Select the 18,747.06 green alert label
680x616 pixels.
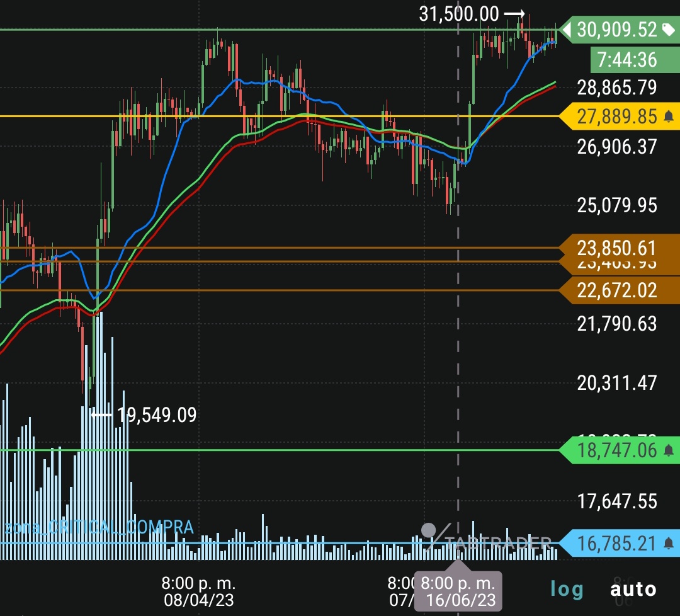(x=620, y=450)
